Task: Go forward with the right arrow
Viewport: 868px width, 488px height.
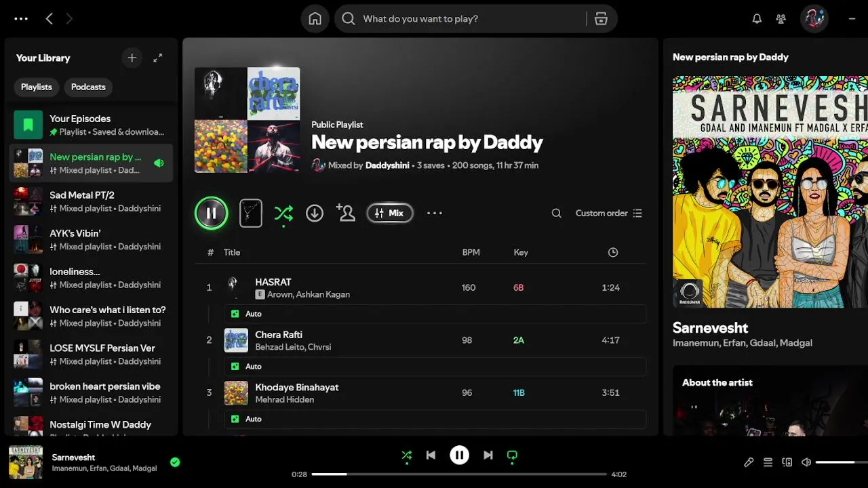Action: 69,19
